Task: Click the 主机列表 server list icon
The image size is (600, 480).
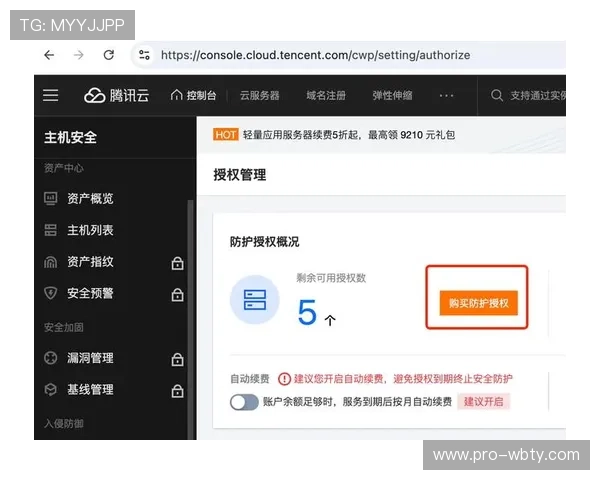Action: point(51,230)
